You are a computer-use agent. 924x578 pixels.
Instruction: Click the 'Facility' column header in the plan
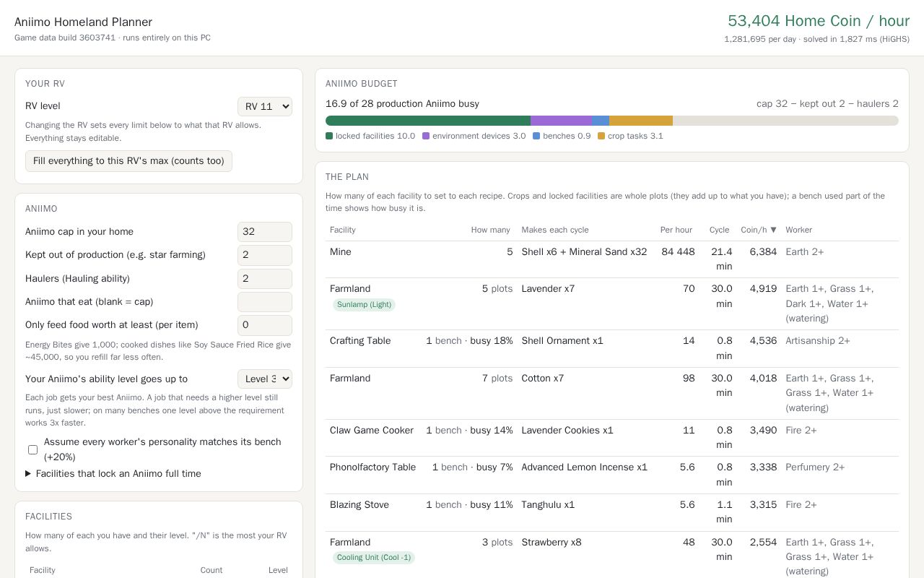(343, 230)
